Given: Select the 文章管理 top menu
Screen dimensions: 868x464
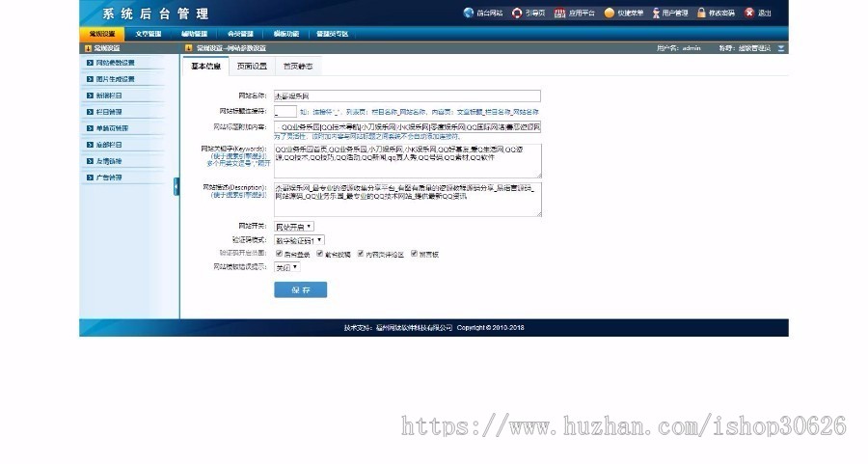Looking at the screenshot, I should coord(149,34).
